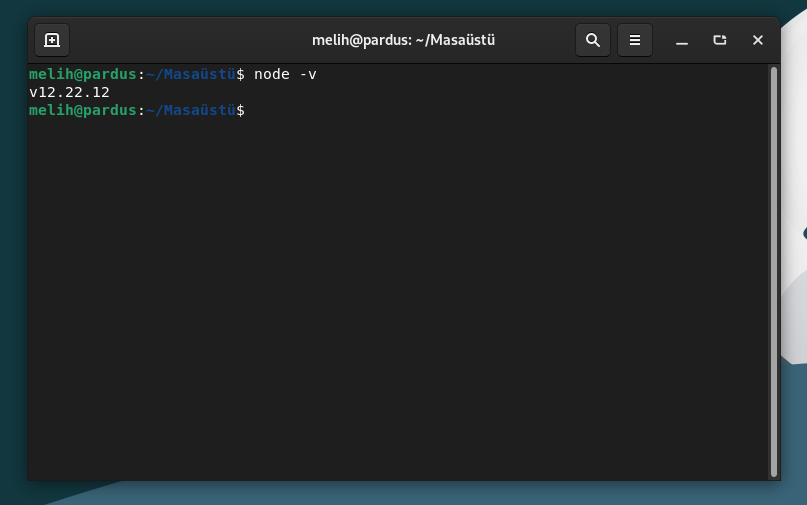
Task: Minimize the terminal window
Action: [x=682, y=40]
